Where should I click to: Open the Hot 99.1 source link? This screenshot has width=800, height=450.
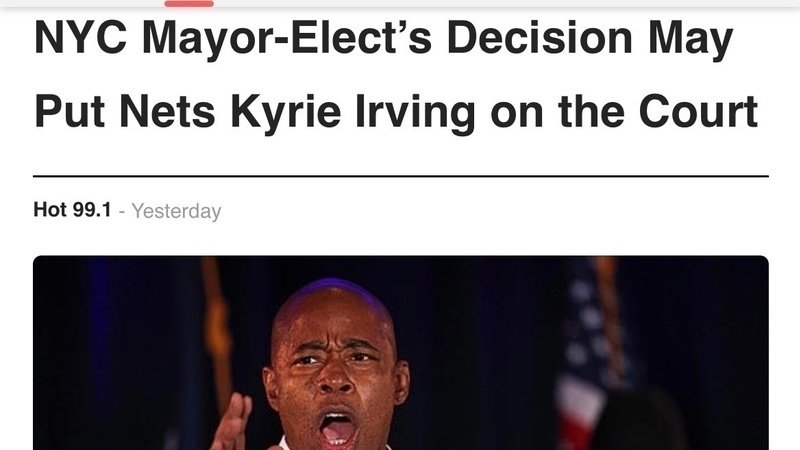(72, 210)
